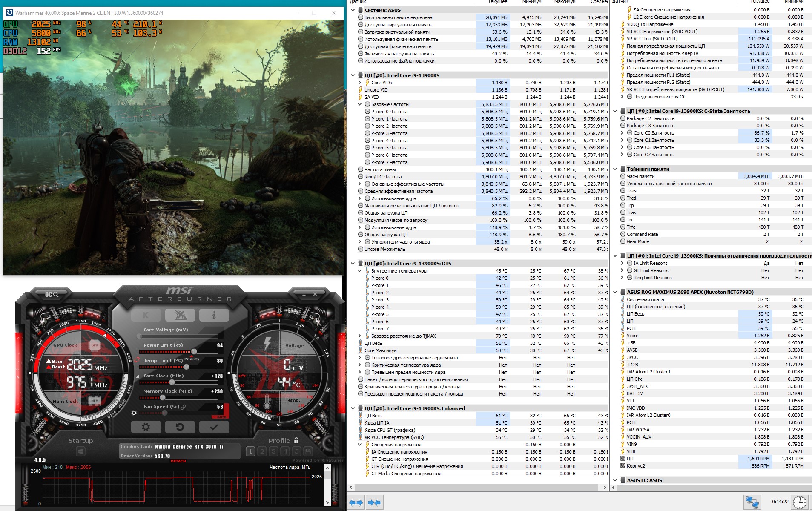
Task: Click the Afterburner graph scrollbar down arrow
Action: (x=327, y=502)
